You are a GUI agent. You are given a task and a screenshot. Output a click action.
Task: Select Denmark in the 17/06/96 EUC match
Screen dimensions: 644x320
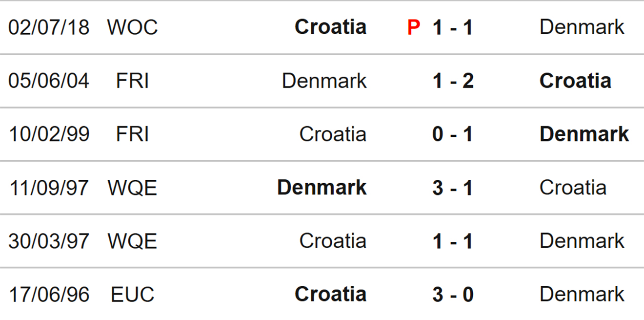pos(582,294)
